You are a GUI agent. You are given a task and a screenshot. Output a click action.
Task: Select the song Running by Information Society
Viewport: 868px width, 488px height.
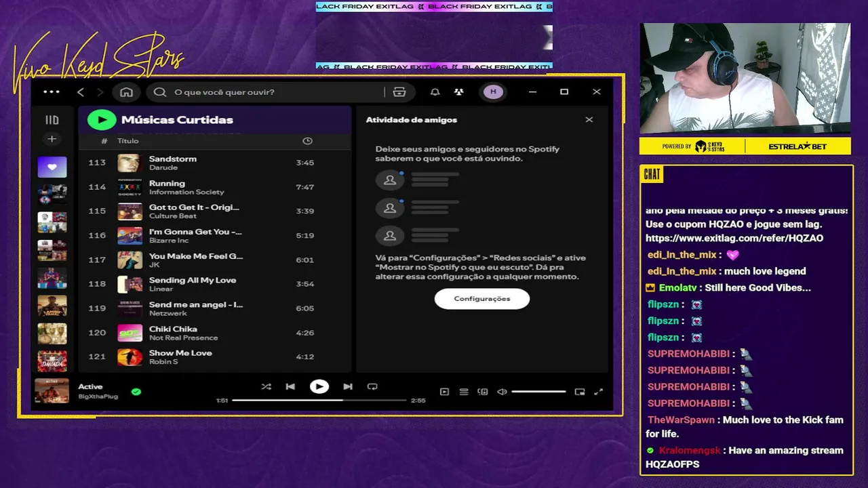point(214,187)
